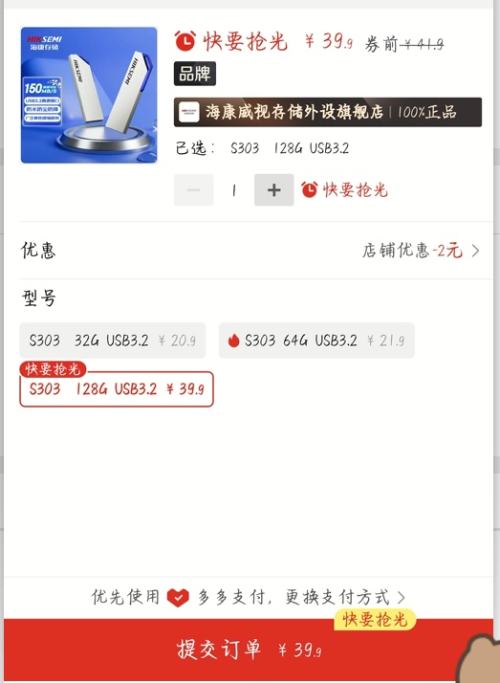This screenshot has width=500, height=683.
Task: Select the S303 64G USB3.2 option
Action: pos(317,340)
